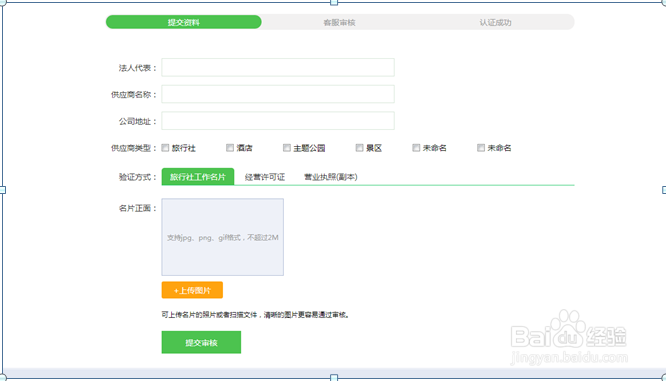Tick the 酒店 checkbox
The image size is (666, 381).
pyautogui.click(x=230, y=148)
